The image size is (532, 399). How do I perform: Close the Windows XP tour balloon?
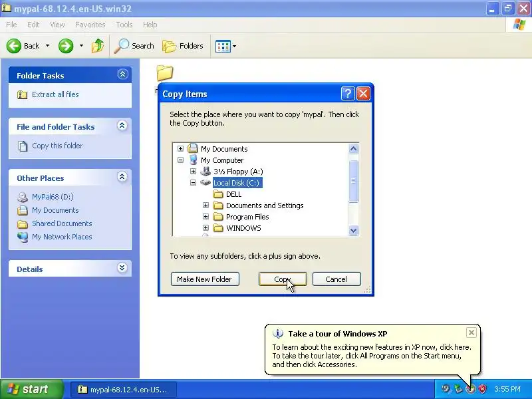pos(471,332)
